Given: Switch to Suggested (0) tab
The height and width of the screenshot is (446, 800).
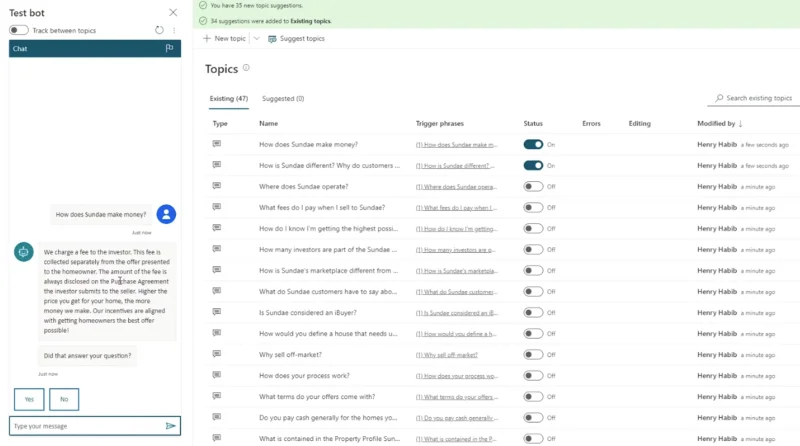Looking at the screenshot, I should [283, 98].
